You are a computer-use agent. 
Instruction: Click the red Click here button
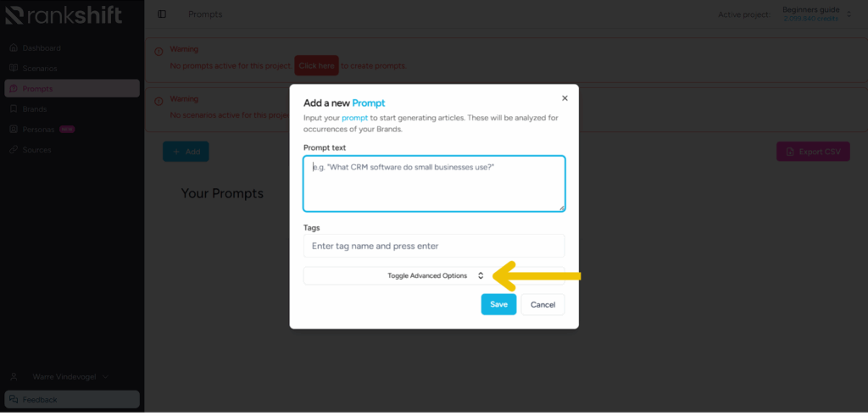pos(317,66)
